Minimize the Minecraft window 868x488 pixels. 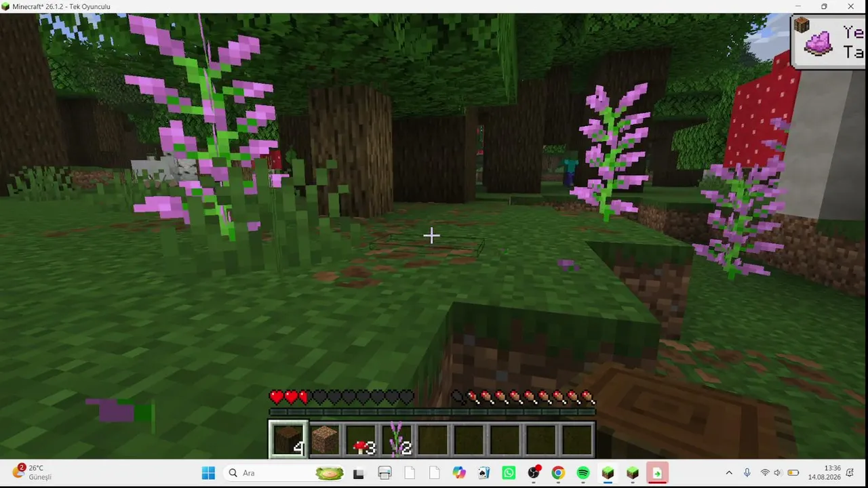797,7
